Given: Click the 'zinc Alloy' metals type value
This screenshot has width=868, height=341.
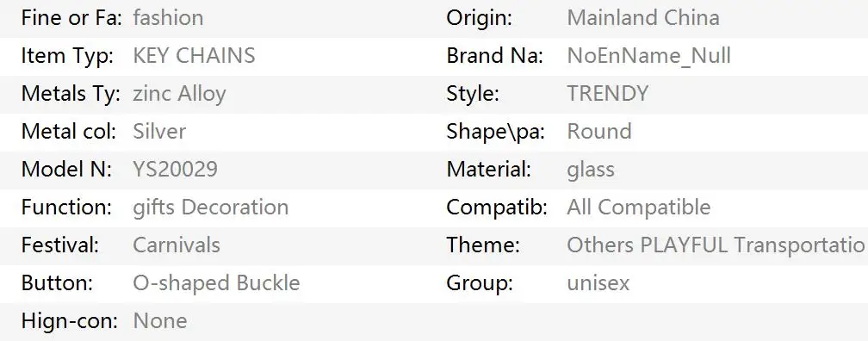Looking at the screenshot, I should 179,94.
